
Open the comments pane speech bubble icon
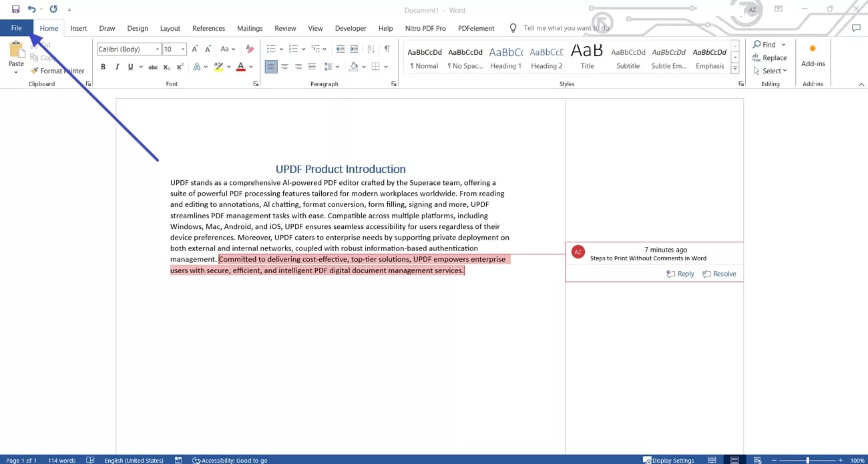click(x=856, y=28)
